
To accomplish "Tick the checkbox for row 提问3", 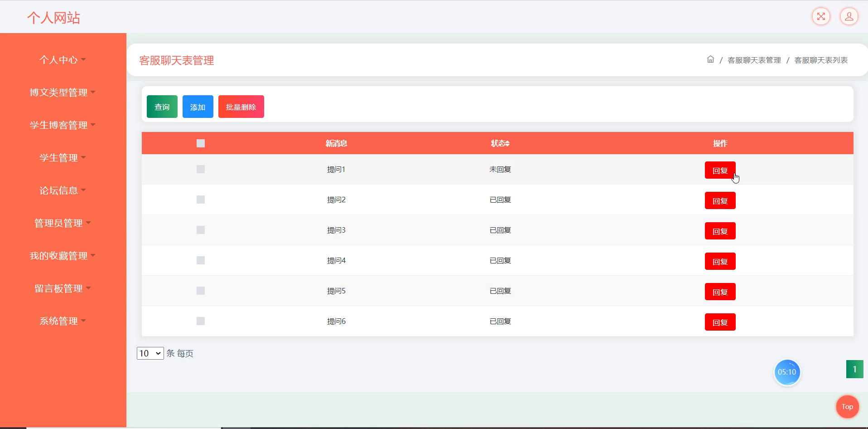I will (x=201, y=230).
